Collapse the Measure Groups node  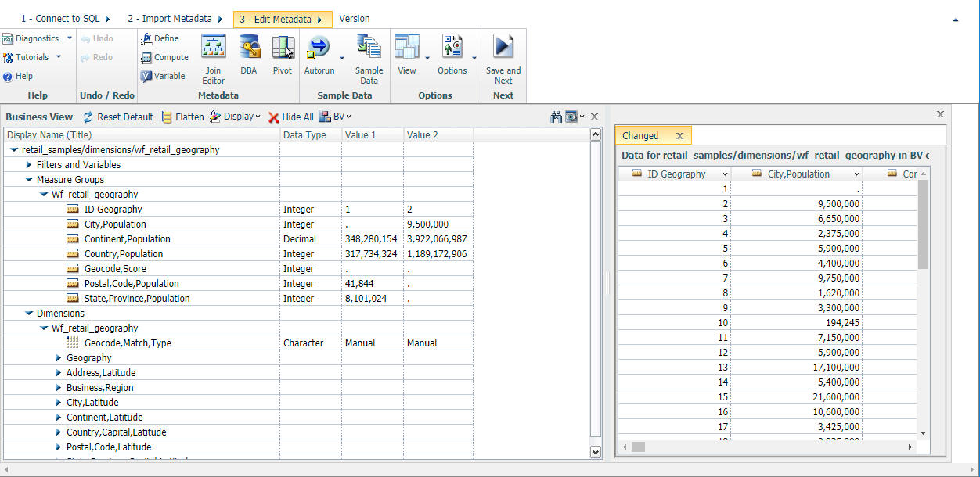(29, 180)
